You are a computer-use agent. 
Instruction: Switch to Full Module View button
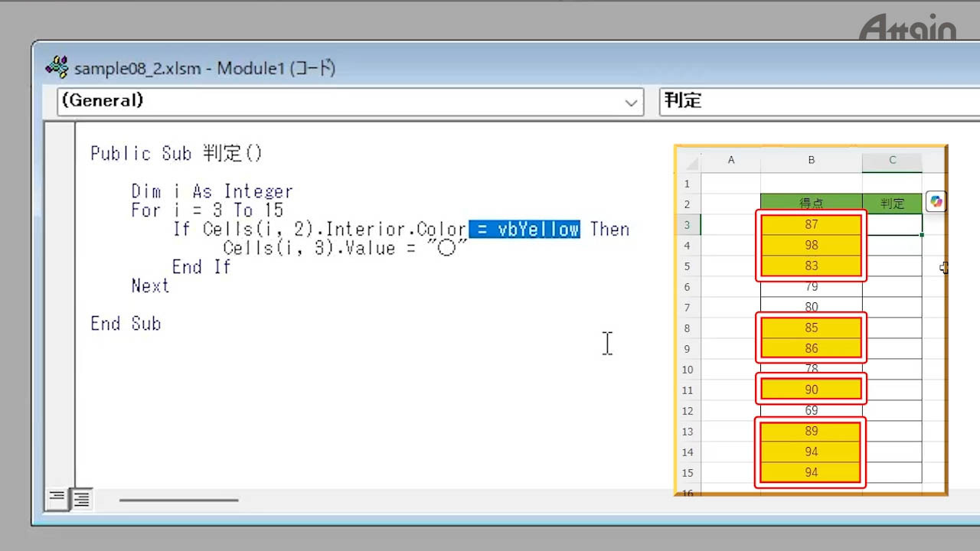(81, 499)
